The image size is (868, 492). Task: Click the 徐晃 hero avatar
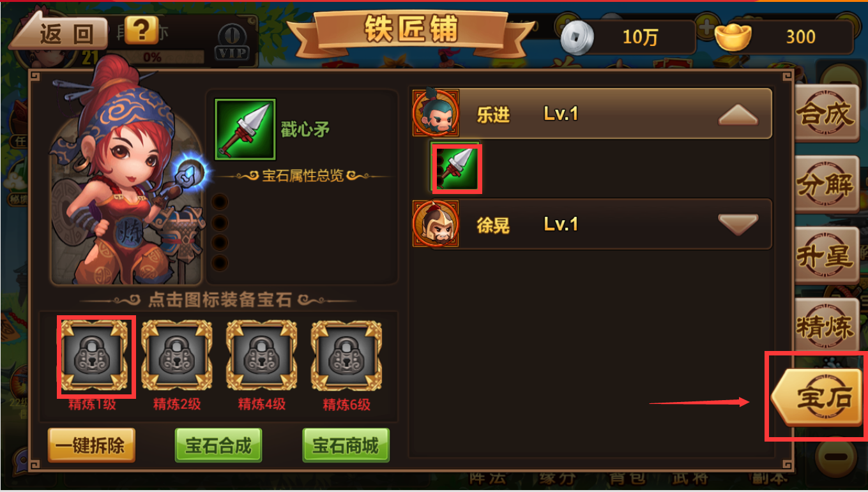click(436, 224)
